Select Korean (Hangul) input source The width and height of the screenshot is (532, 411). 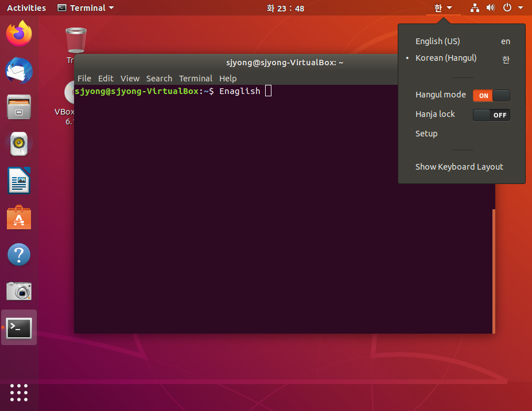click(x=462, y=58)
